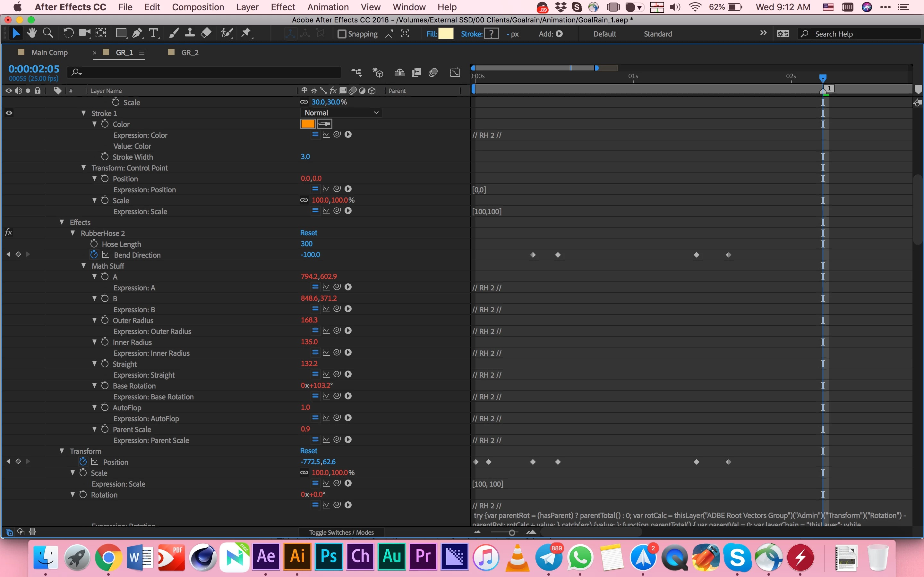924x577 pixels.
Task: Hide Stroke 1 with eye icon
Action: [x=9, y=113]
